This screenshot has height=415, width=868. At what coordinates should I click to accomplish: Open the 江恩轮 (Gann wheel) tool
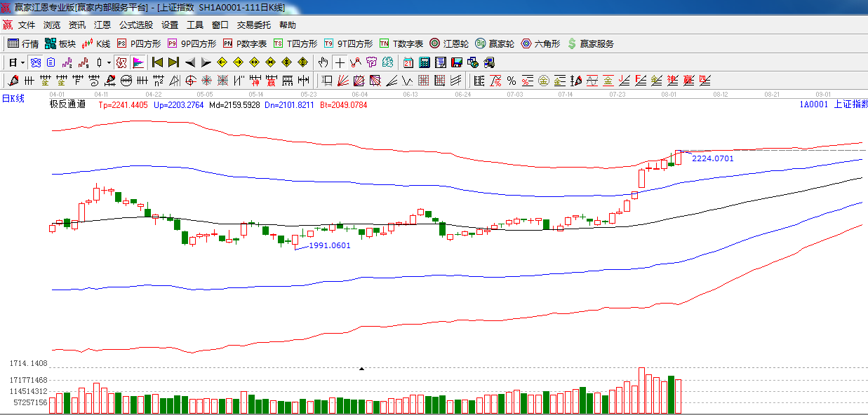point(449,43)
